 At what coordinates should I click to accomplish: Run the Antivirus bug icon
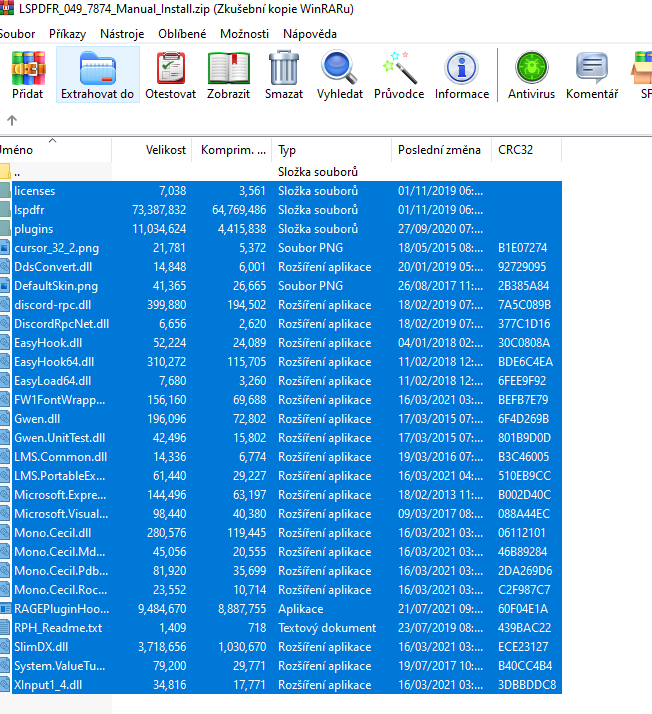click(531, 67)
